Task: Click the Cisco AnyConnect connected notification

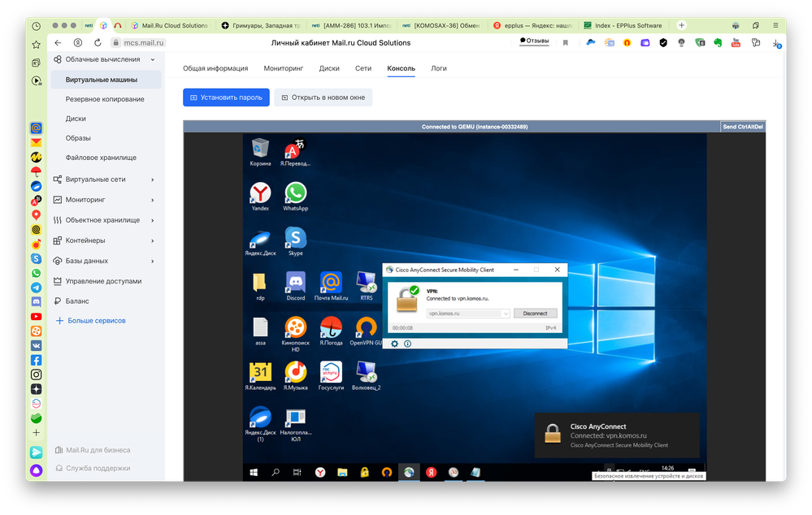Action: pos(617,435)
